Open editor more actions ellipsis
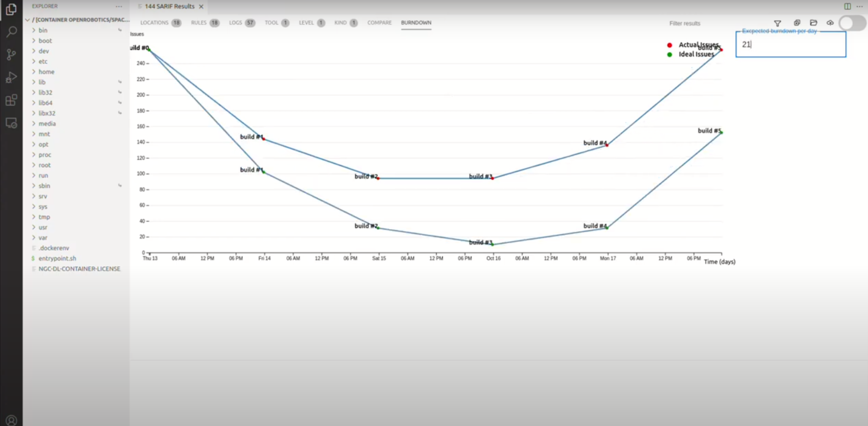 pos(859,6)
